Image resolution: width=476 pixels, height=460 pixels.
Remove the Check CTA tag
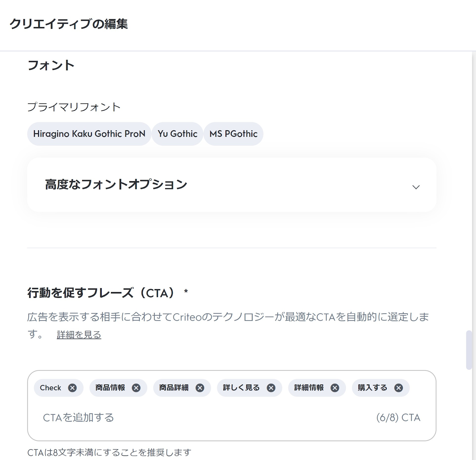72,388
